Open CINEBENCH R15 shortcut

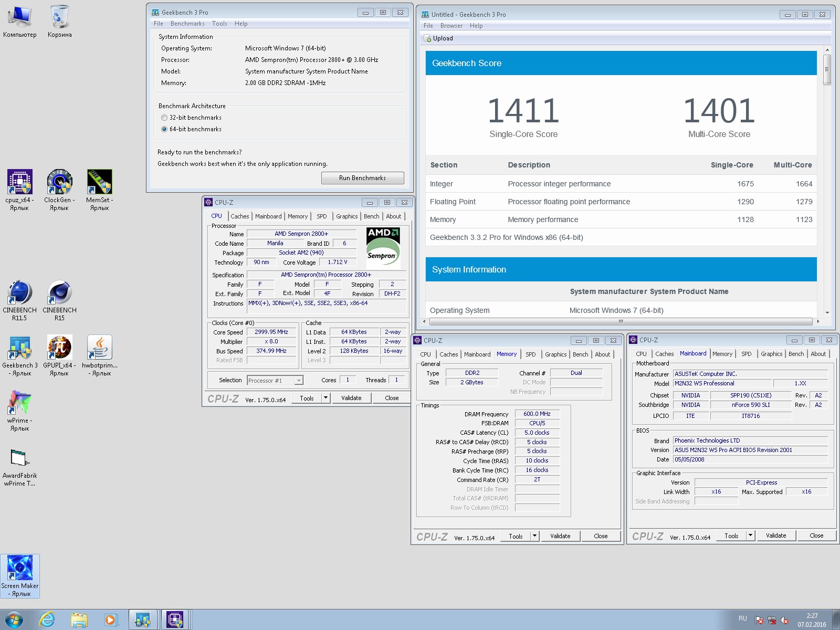tap(59, 300)
